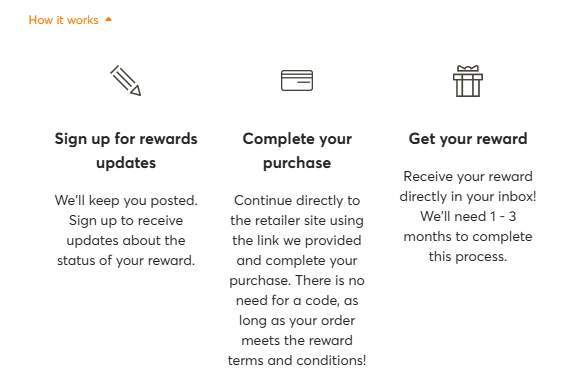Click the 'We'll keep you posted.' sentence

[x=126, y=200]
